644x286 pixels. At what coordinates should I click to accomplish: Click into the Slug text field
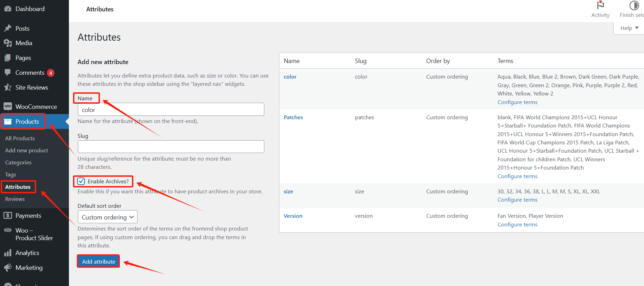171,147
